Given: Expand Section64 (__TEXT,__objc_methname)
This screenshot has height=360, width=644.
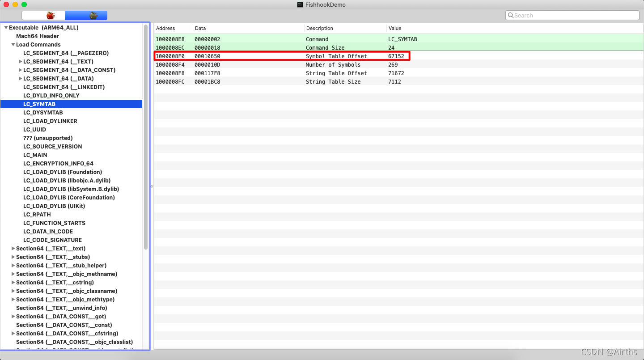Looking at the screenshot, I should coord(13,274).
